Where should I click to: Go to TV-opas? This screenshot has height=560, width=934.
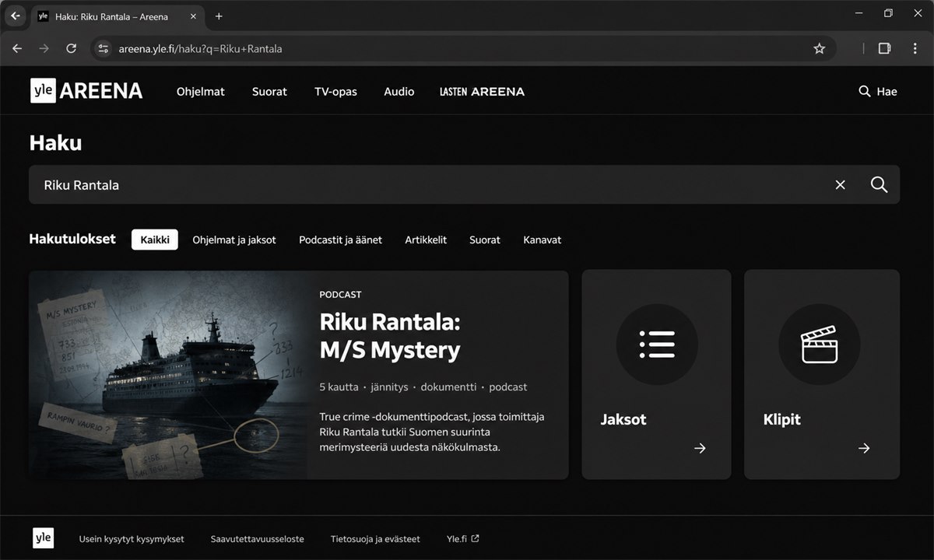335,92
